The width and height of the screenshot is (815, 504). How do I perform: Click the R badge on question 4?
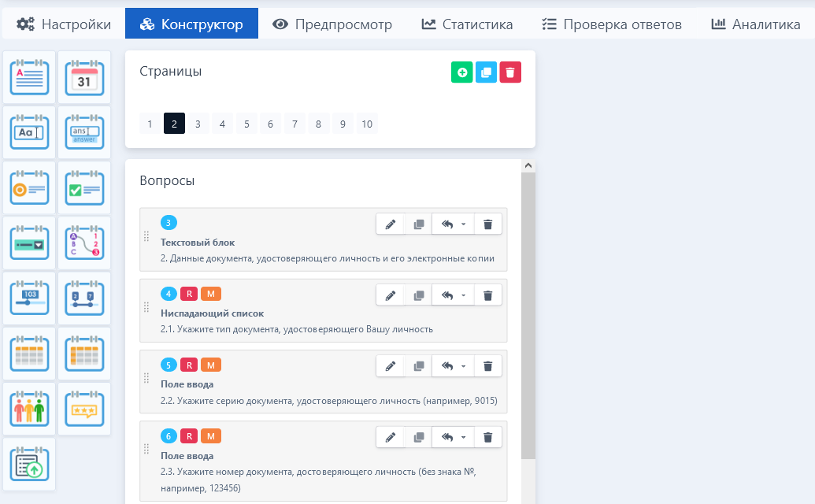click(x=189, y=294)
